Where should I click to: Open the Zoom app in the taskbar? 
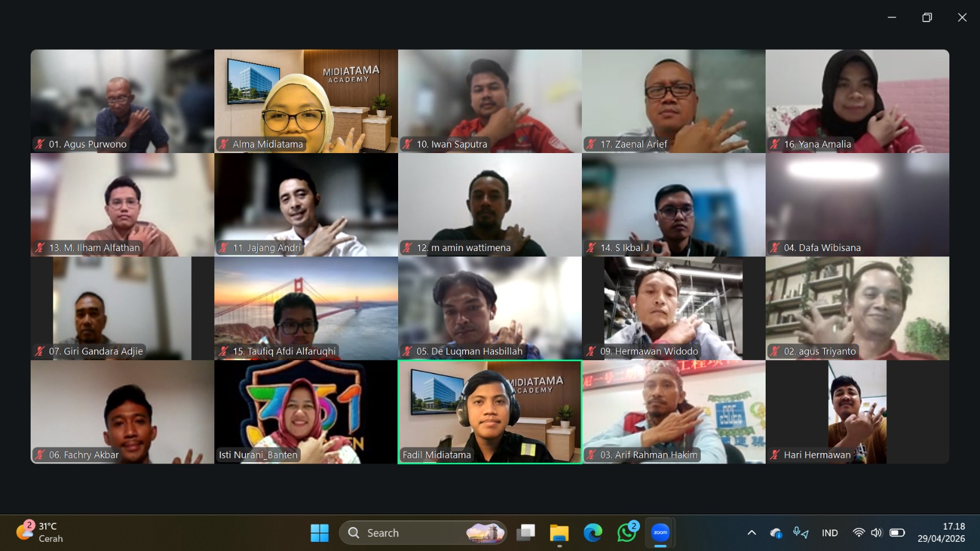pyautogui.click(x=660, y=533)
